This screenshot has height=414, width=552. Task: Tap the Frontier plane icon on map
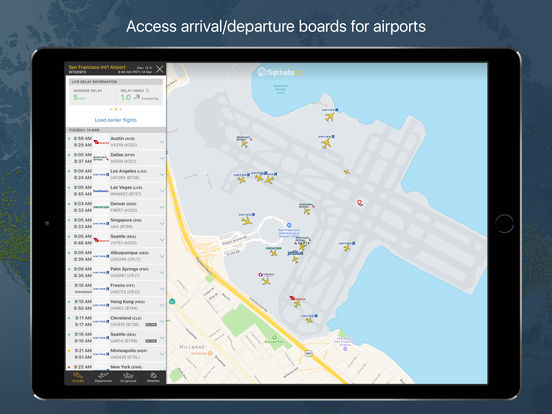pyautogui.click(x=274, y=253)
